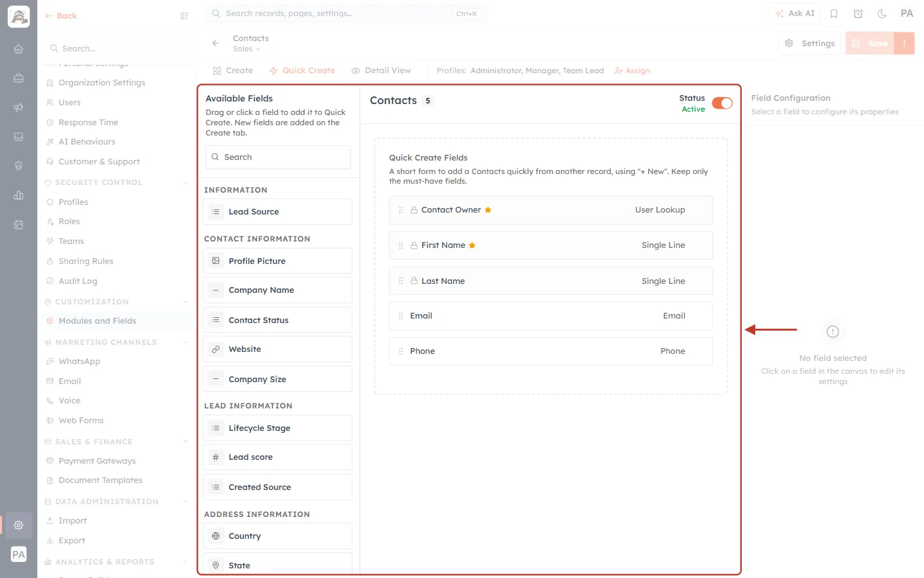Collapse the Customization section
Image resolution: width=924 pixels, height=578 pixels.
click(185, 302)
